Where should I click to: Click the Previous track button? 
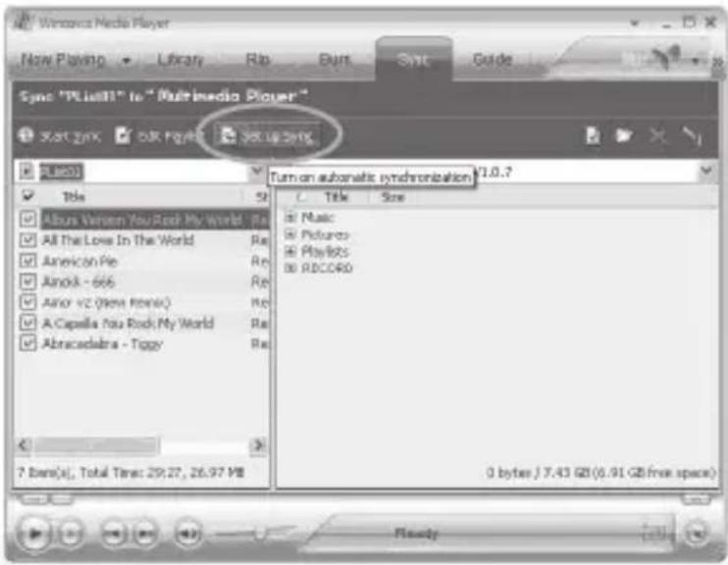coord(114,534)
